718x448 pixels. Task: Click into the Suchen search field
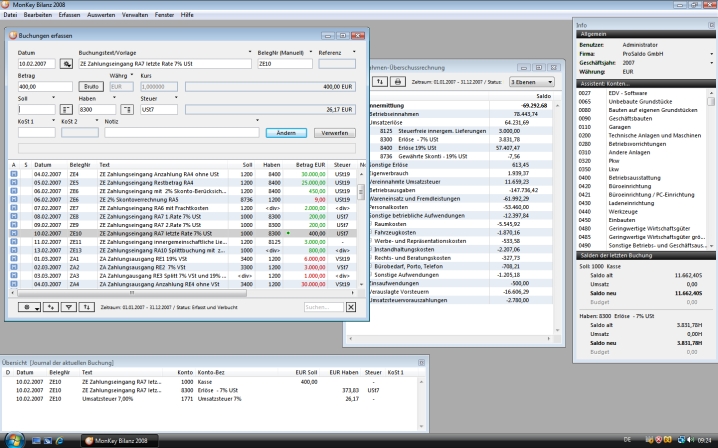322,307
